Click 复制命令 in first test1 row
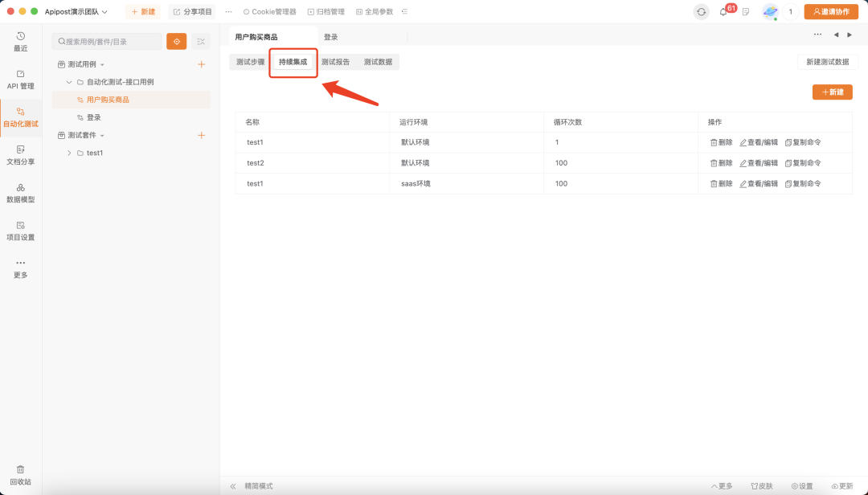 click(x=803, y=142)
